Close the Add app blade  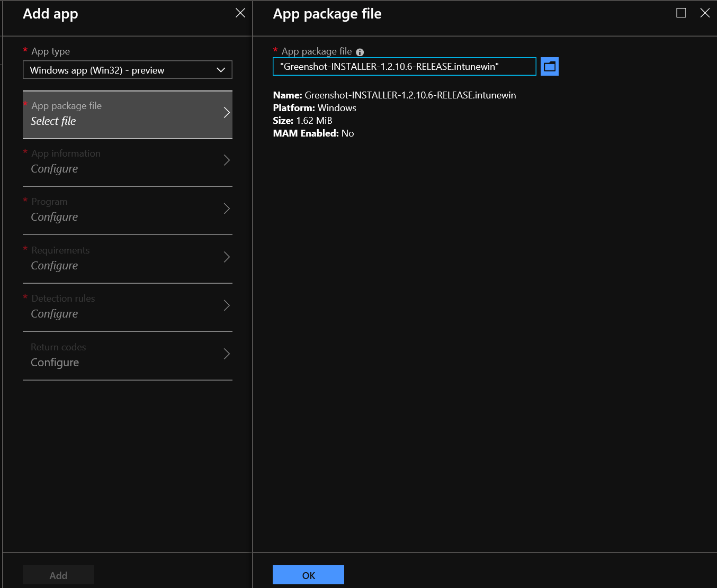coord(240,13)
